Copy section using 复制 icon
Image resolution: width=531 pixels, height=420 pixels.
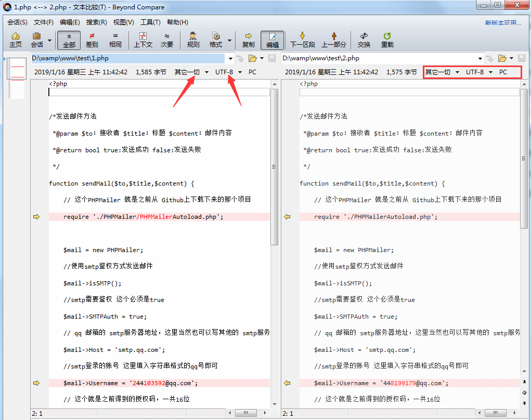[249, 40]
